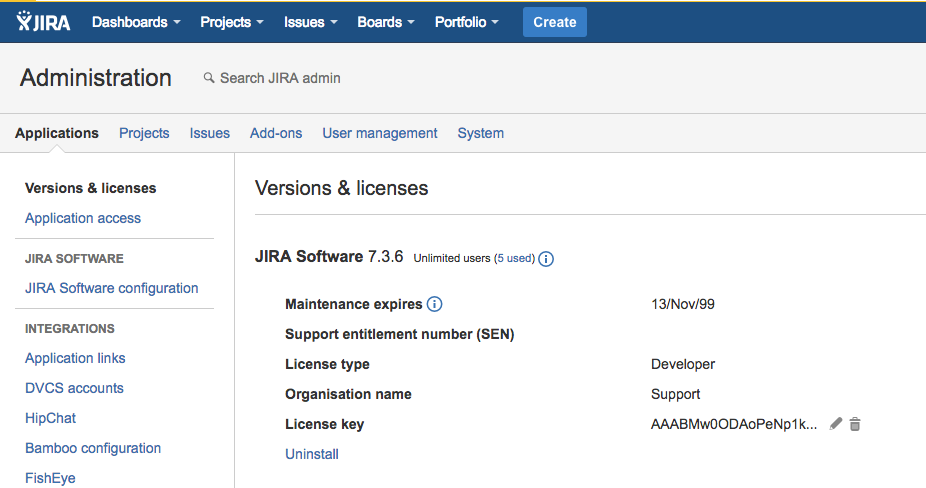Click the Uninstall link
This screenshot has height=488, width=926.
(x=312, y=454)
